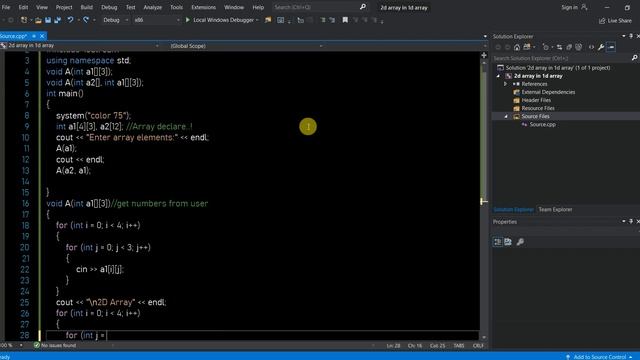Open the Debug menu

tap(109, 7)
